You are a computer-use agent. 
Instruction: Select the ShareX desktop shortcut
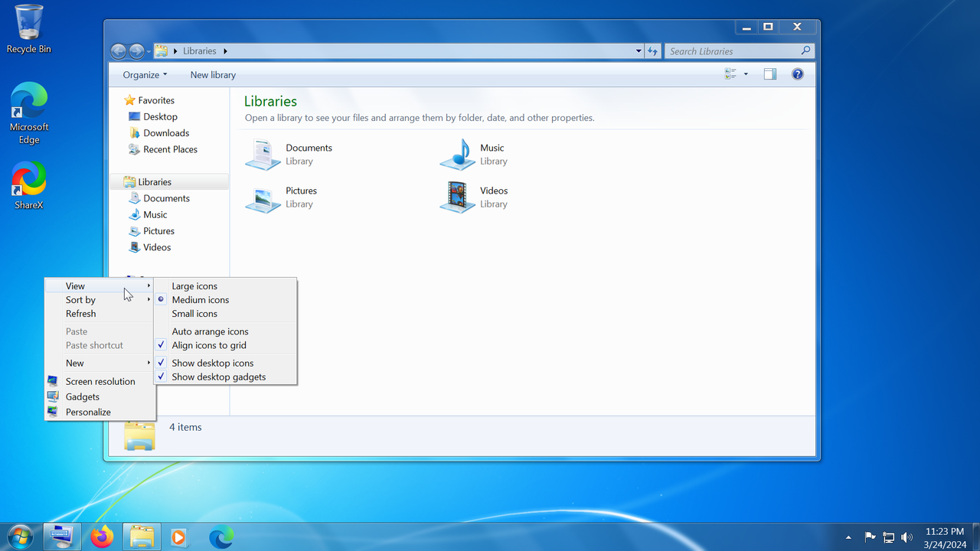tap(29, 185)
